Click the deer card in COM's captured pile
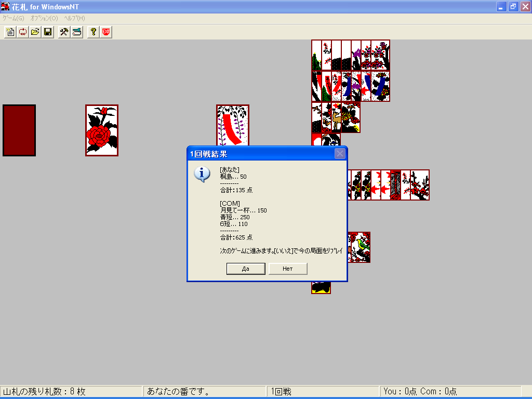 [x=336, y=117]
